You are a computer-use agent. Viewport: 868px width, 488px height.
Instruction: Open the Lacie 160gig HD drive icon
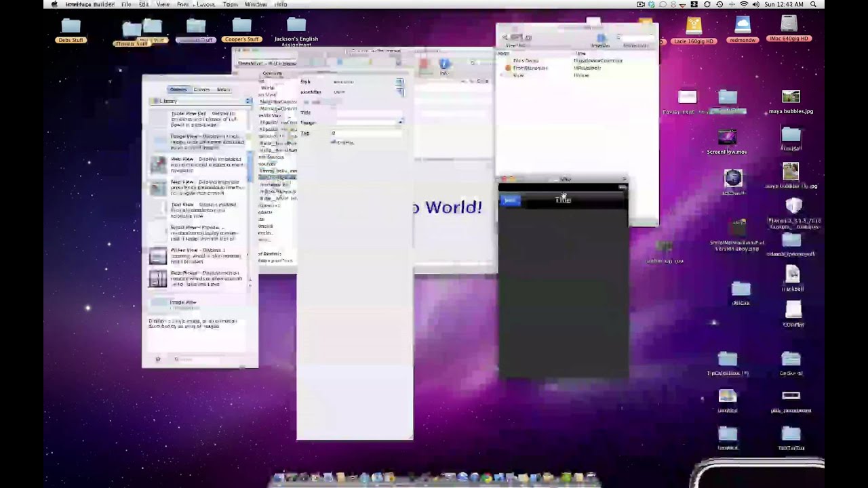[694, 26]
